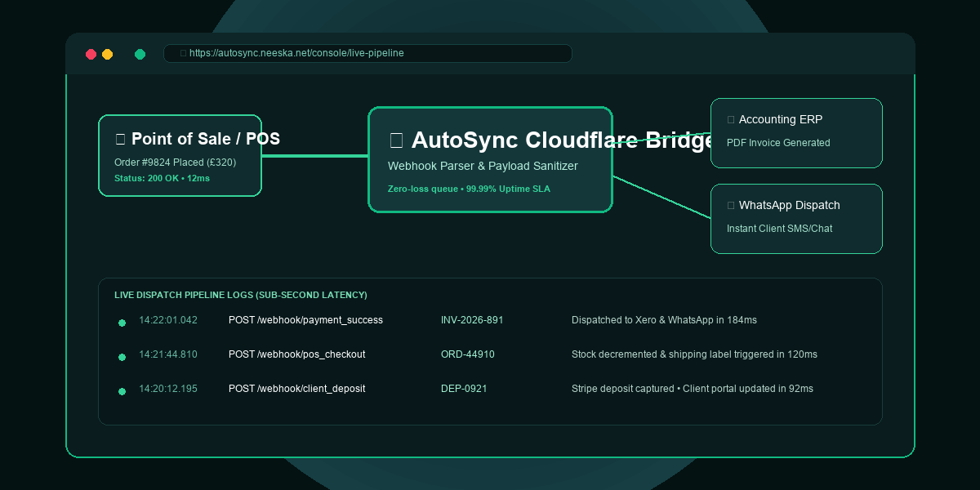Screen dimensions: 980x490
Task: Click the WhatsApp Dispatch icon glyph
Action: click(730, 206)
